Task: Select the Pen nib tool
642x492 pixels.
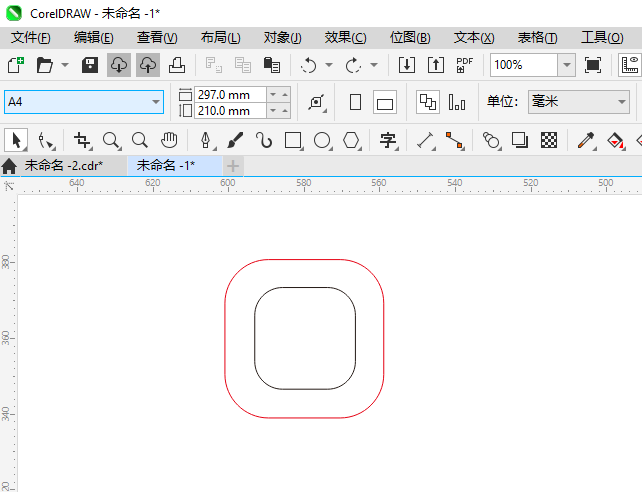Action: 206,140
